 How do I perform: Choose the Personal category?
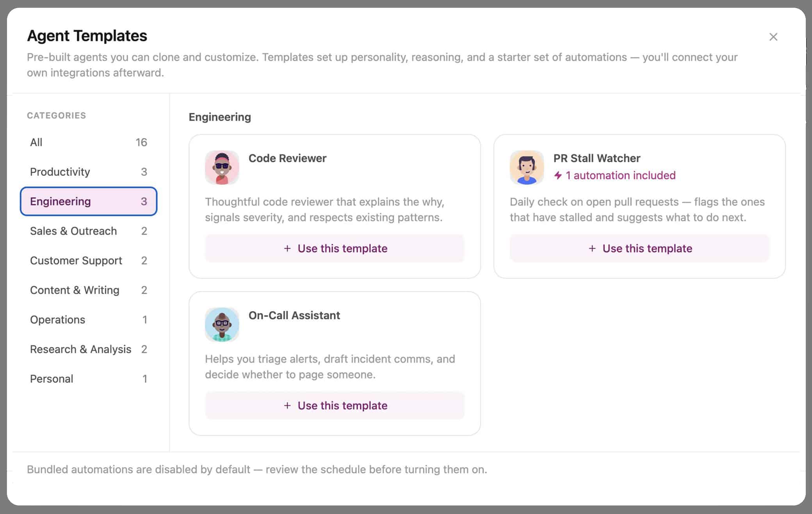click(x=89, y=379)
